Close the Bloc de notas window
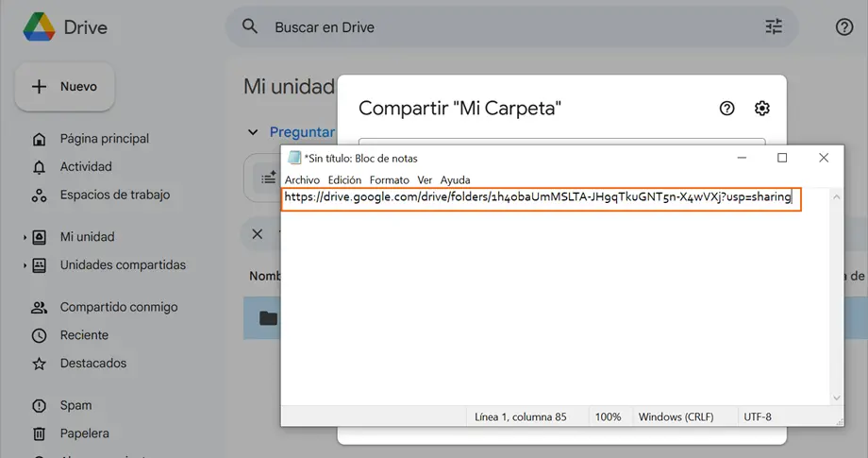868x458 pixels. [x=824, y=158]
